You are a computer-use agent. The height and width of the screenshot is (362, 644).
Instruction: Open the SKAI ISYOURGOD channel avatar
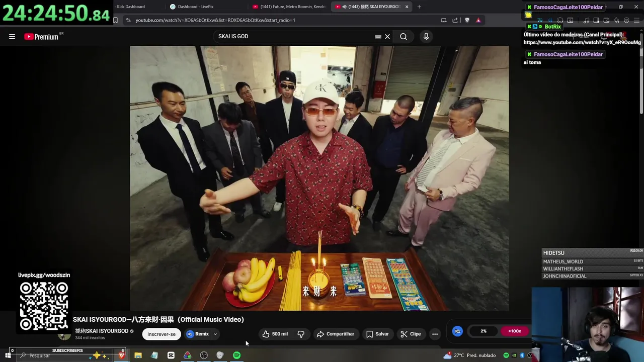point(64,335)
